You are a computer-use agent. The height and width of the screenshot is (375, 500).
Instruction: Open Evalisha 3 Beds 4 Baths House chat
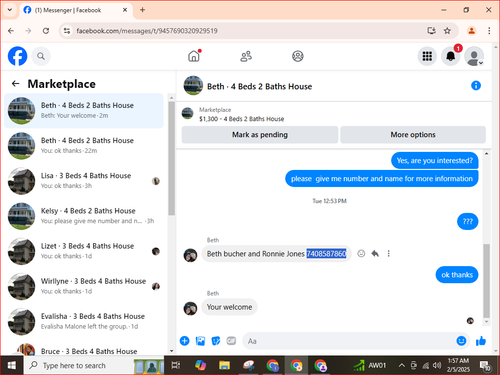click(x=84, y=322)
